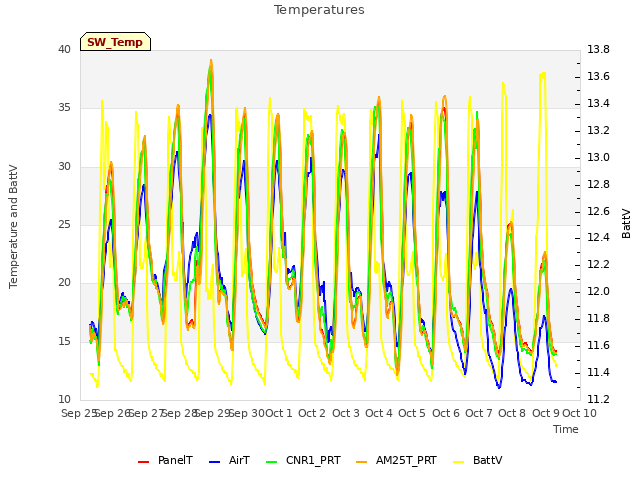Click the Oct 4 x-axis tick label
Screen dimensions: 640x480
click(x=379, y=413)
